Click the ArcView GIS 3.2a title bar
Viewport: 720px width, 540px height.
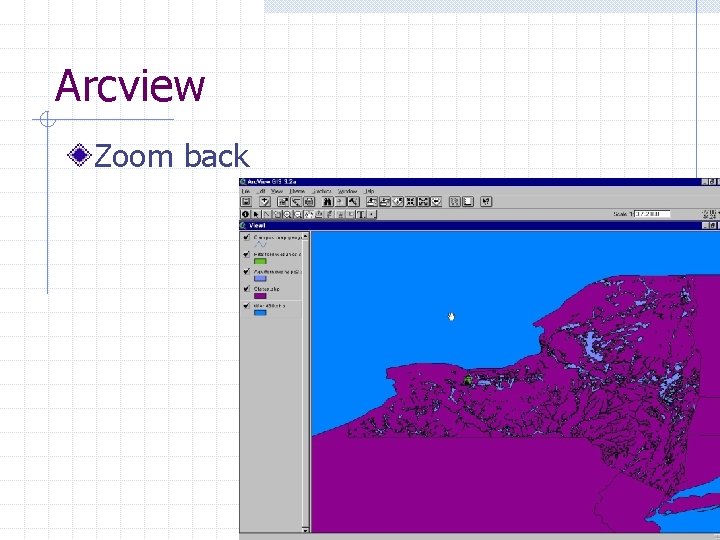[x=479, y=182]
